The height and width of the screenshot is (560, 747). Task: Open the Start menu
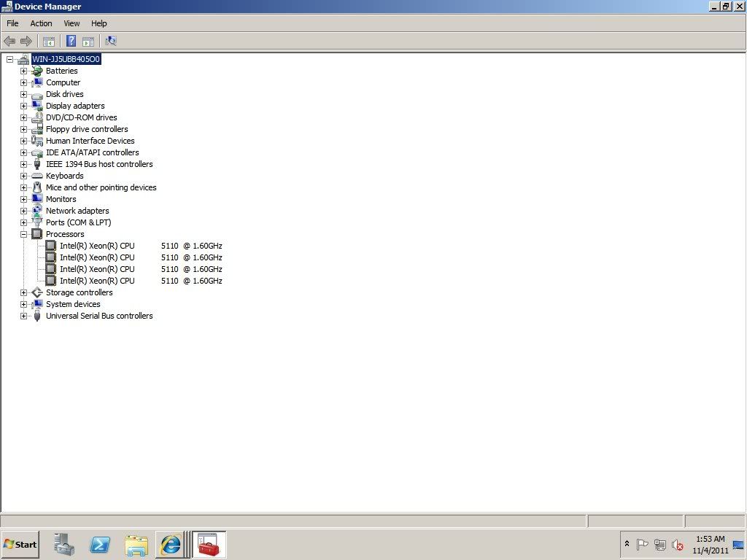(20, 544)
